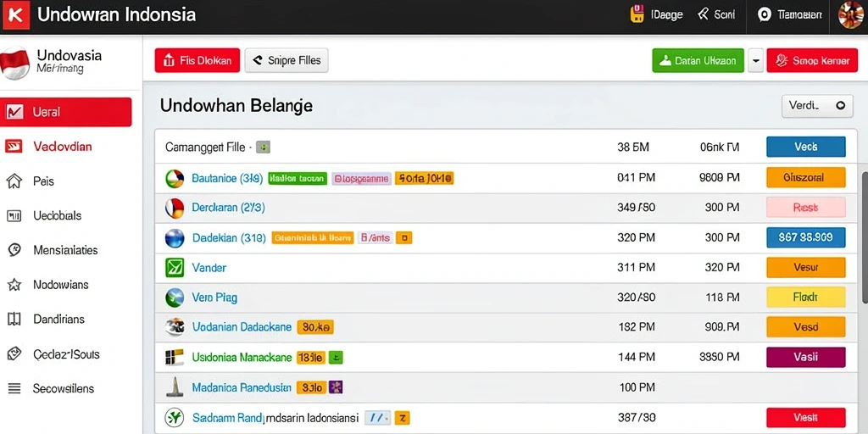868x434 pixels.
Task: Click the Fiis Dlokan red button
Action: pos(198,60)
